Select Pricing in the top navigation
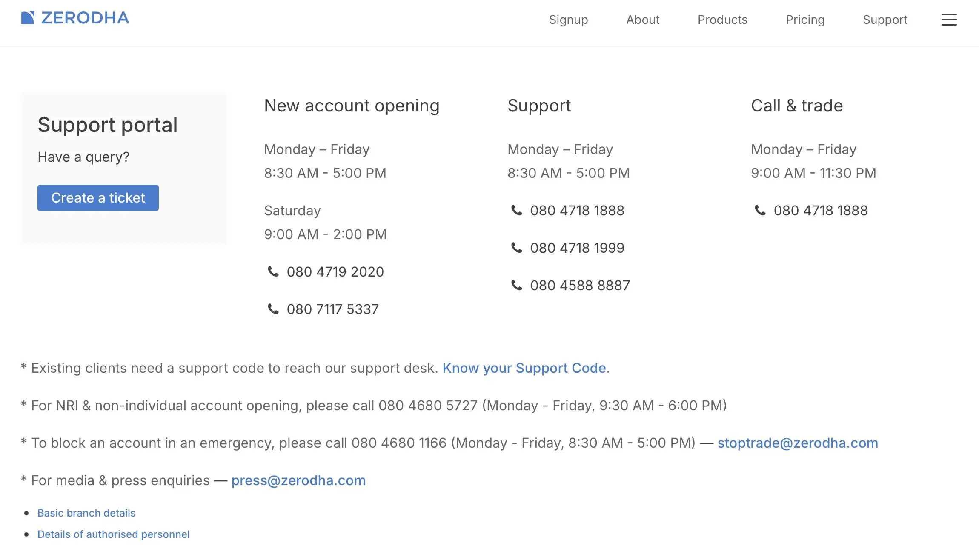Screen dimensions: 979x560 tap(805, 20)
